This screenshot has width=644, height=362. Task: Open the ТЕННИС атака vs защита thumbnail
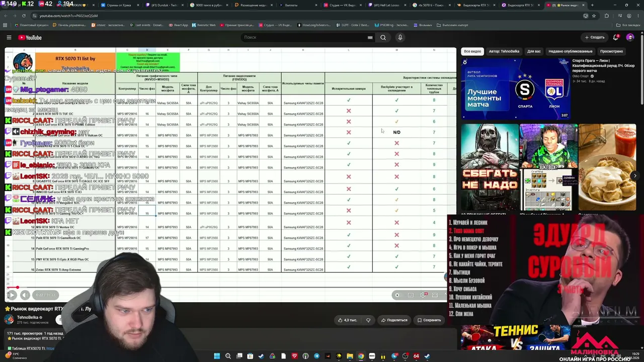point(516,337)
